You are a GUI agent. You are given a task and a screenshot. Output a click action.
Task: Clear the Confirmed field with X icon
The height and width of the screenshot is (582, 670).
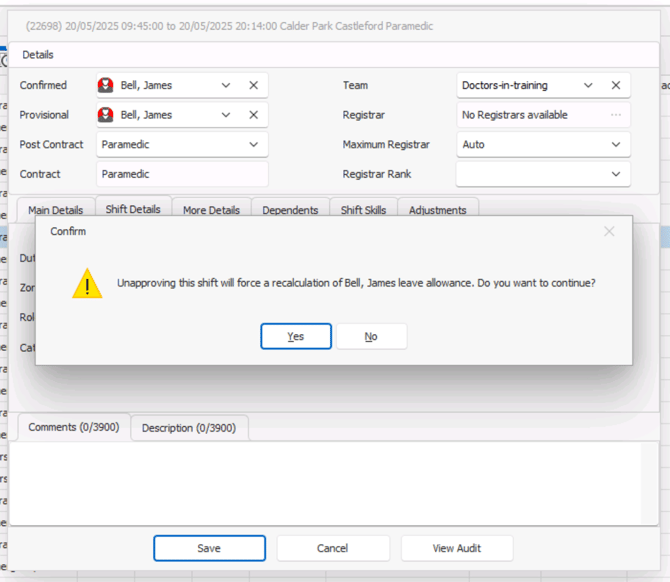(253, 86)
